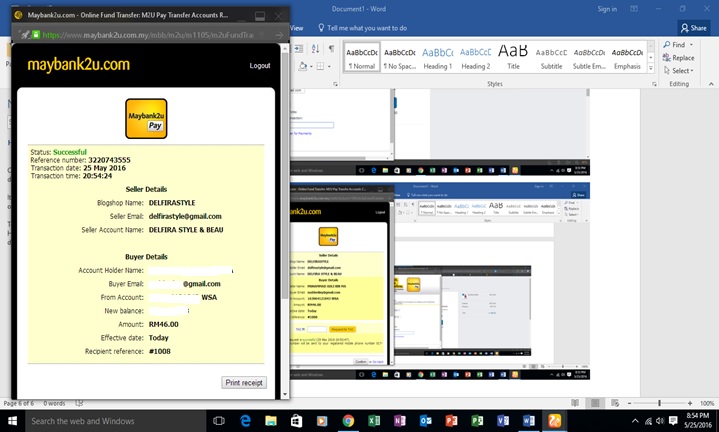Apply the Title style

coord(513,58)
